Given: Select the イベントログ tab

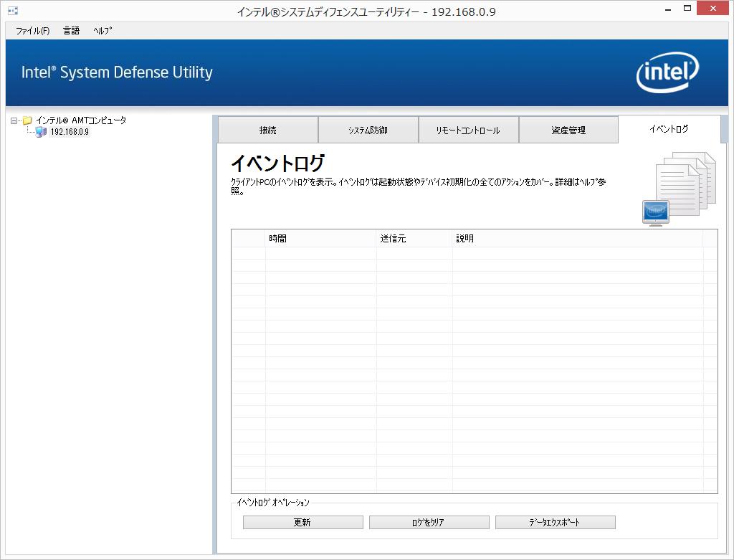Looking at the screenshot, I should pos(669,129).
